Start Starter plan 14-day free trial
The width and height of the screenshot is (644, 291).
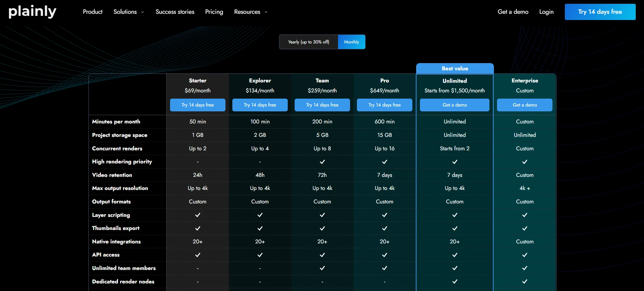pyautogui.click(x=198, y=105)
